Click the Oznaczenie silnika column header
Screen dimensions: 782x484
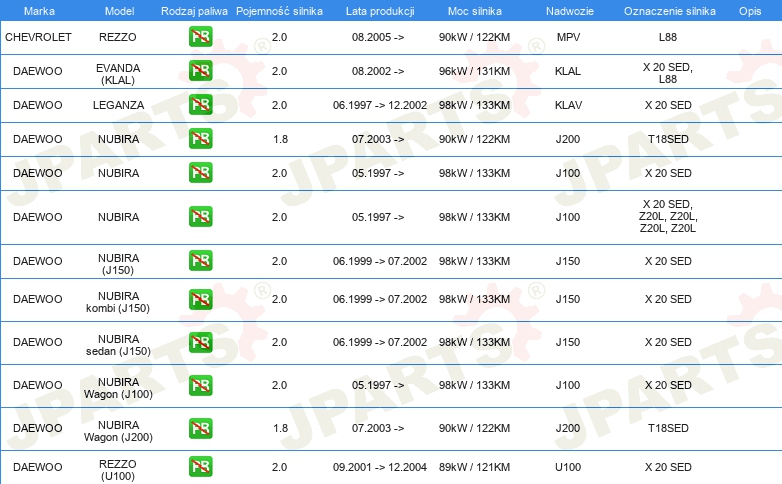point(670,11)
